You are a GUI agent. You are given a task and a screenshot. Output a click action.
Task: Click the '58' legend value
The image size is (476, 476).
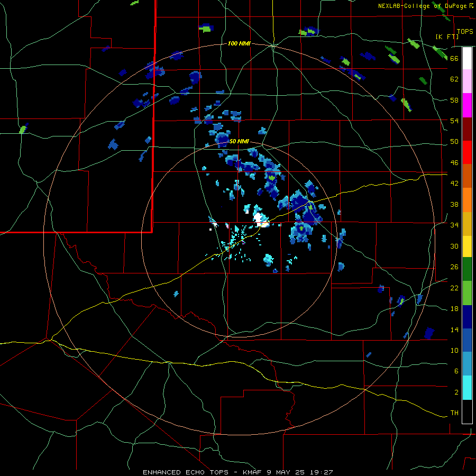point(454,100)
